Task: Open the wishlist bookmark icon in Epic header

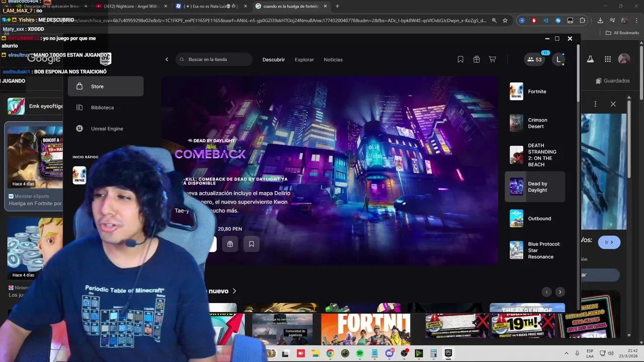Action: [x=460, y=59]
